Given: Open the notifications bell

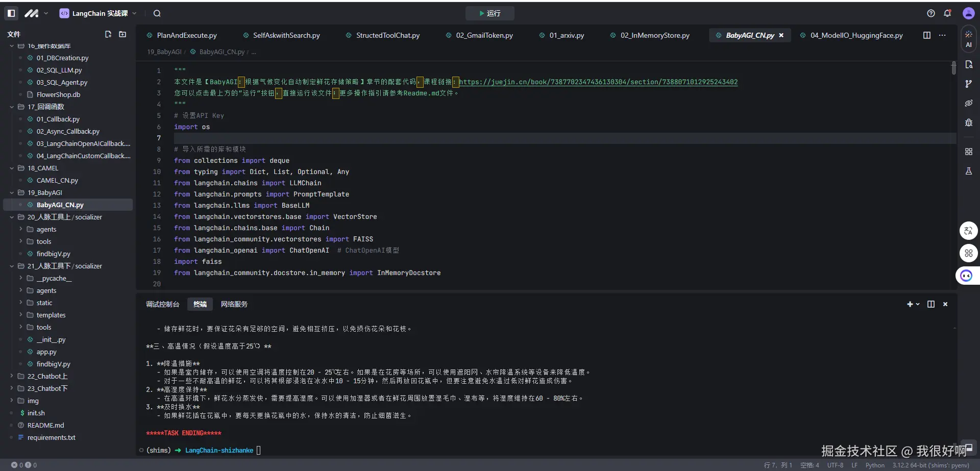Looking at the screenshot, I should coord(947,14).
